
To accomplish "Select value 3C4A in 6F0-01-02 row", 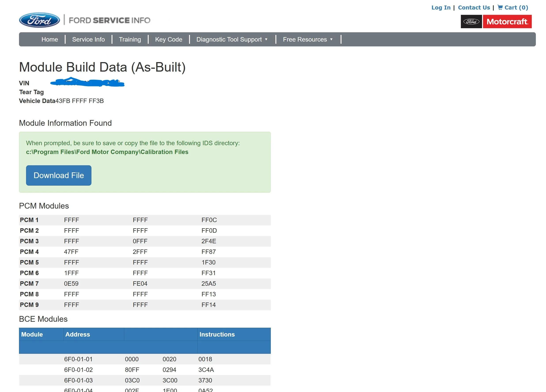I will (x=206, y=370).
